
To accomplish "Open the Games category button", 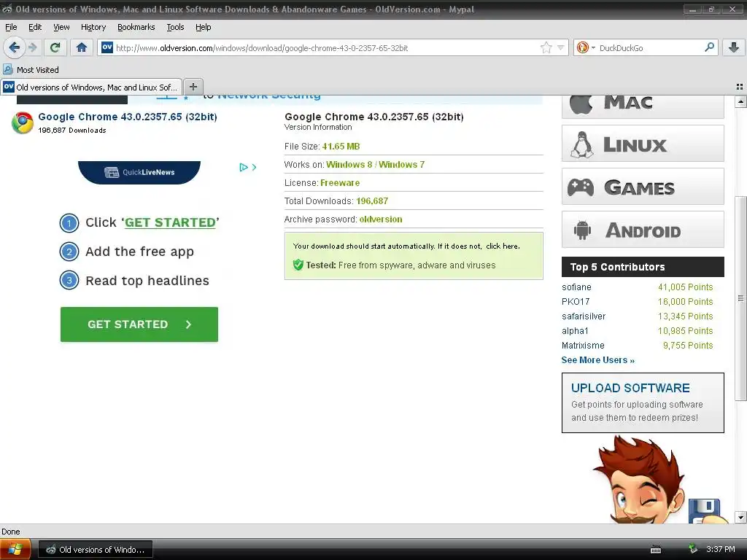I will pyautogui.click(x=643, y=186).
